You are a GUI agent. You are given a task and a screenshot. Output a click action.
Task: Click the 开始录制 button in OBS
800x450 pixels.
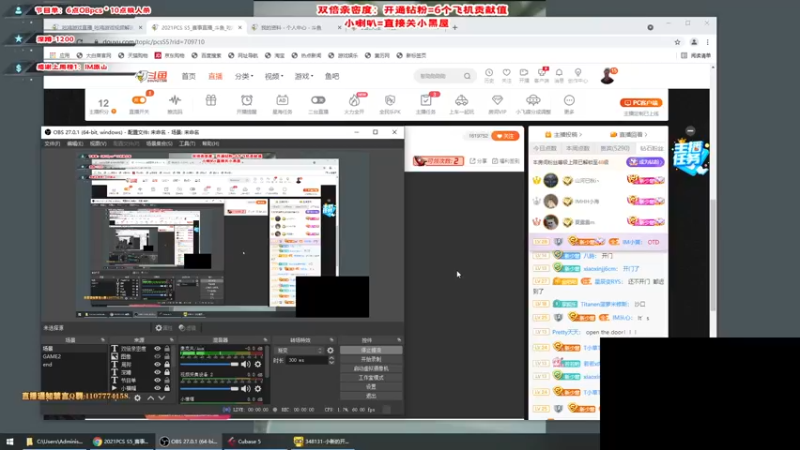pos(371,359)
